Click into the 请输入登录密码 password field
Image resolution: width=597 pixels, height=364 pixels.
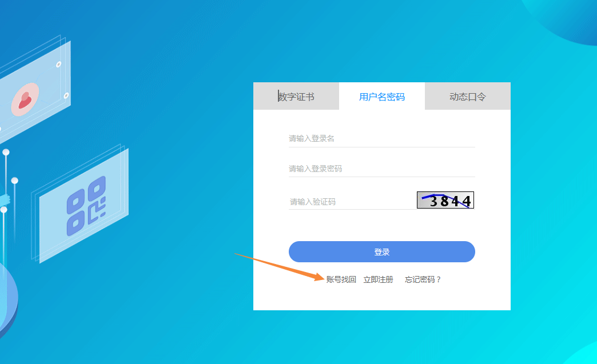click(x=381, y=169)
